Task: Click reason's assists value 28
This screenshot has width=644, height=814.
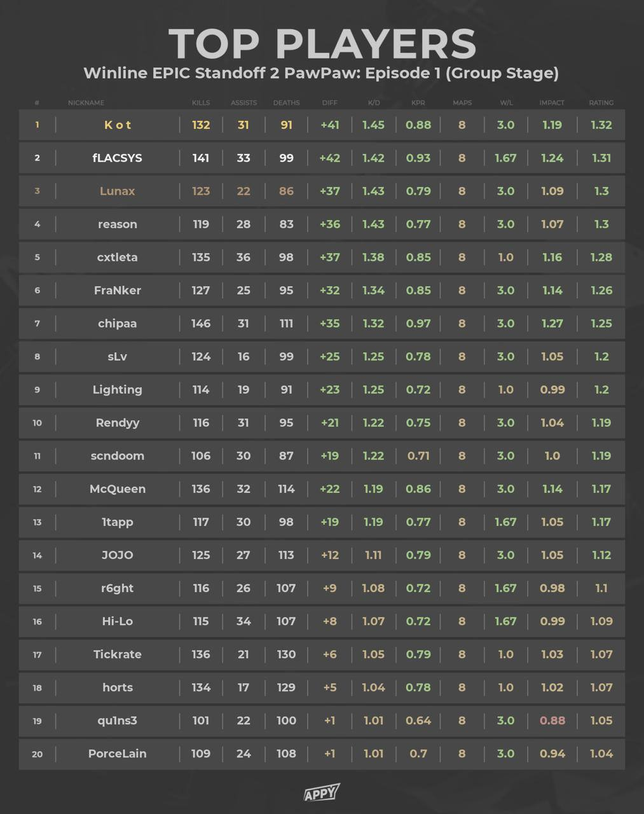Action: click(x=243, y=224)
